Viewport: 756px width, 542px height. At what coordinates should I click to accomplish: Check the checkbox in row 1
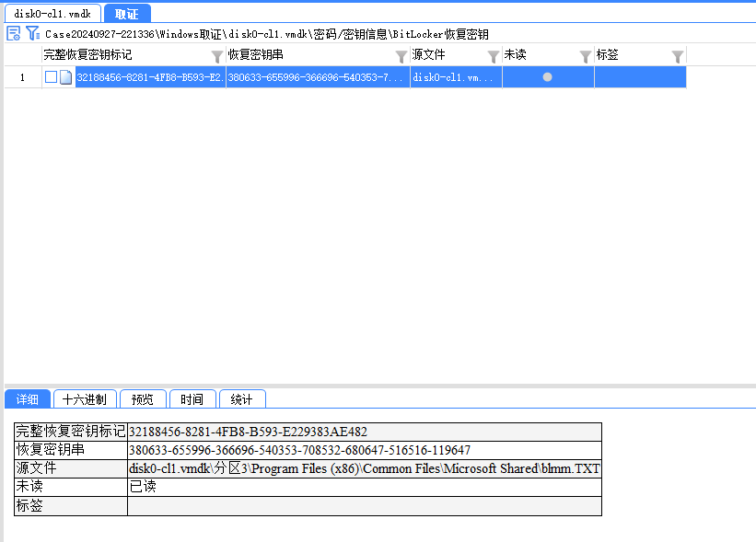pyautogui.click(x=52, y=78)
